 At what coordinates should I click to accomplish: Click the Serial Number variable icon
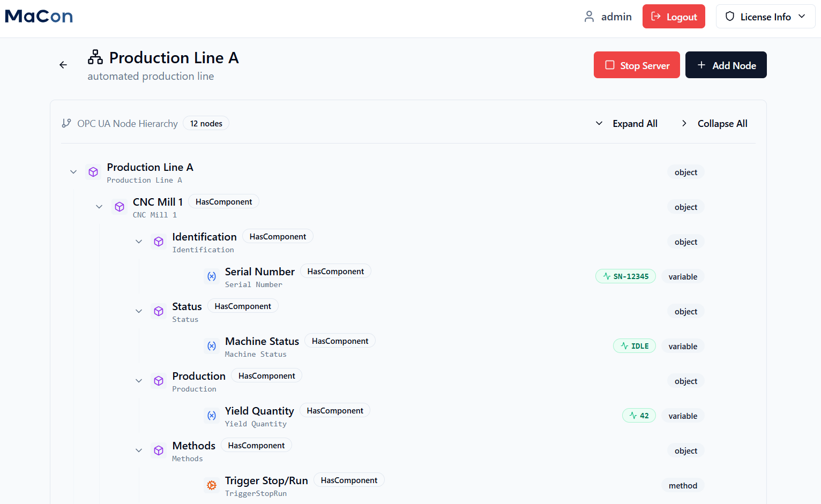coord(212,276)
